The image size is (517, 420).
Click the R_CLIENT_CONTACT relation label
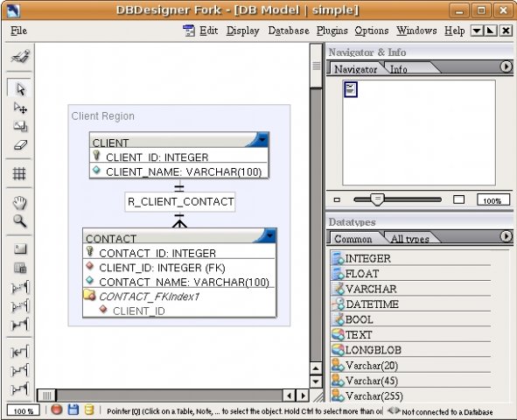(x=180, y=201)
